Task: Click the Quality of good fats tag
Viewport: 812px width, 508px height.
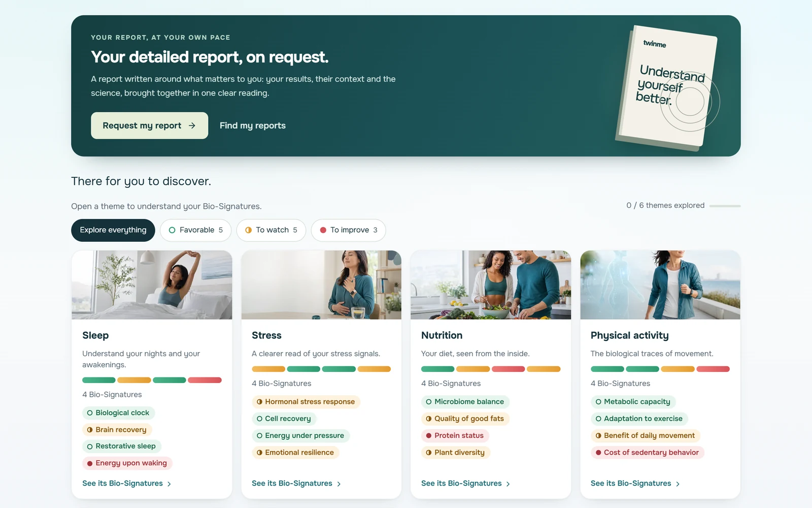Action: tap(465, 419)
